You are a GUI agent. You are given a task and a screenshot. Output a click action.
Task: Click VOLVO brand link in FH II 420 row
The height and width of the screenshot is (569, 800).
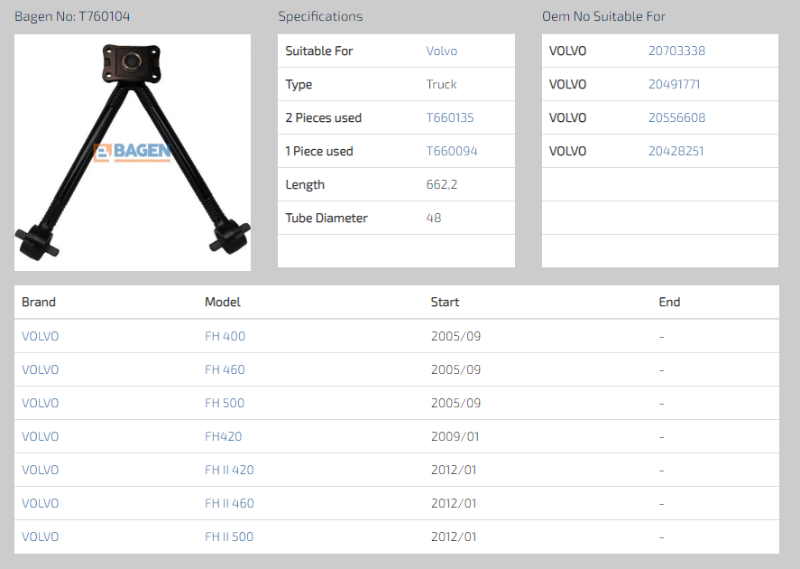coord(40,470)
